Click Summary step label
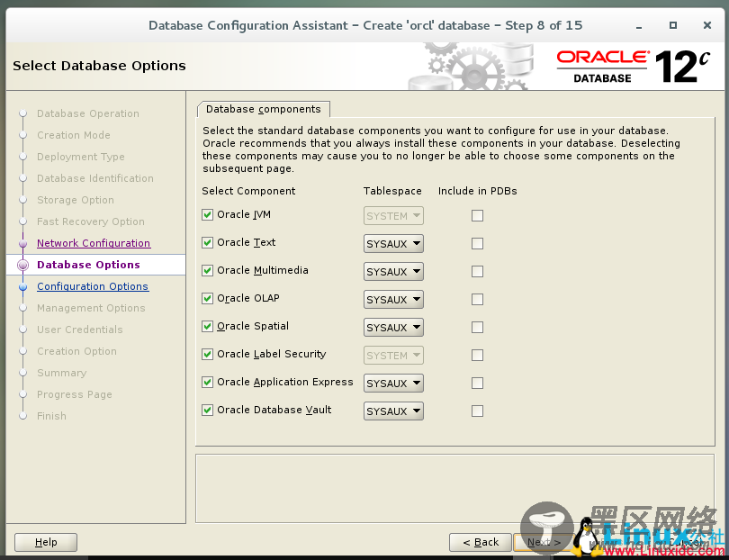Screen dimensions: 729x560 [62, 373]
